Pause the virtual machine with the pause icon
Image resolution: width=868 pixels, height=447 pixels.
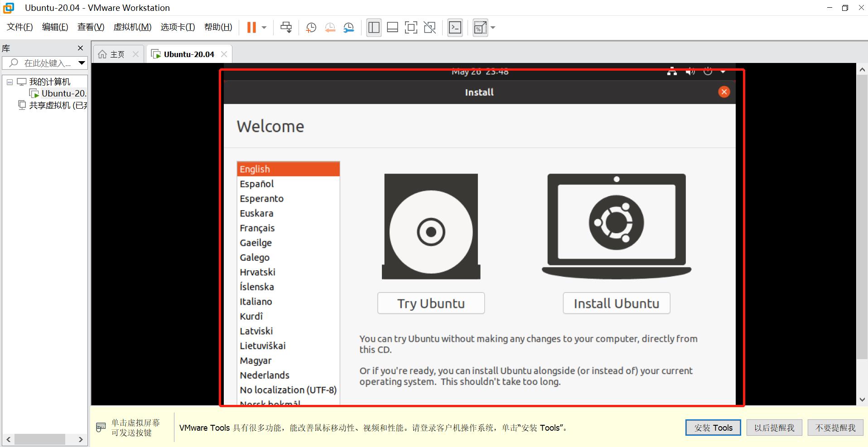[x=251, y=28]
